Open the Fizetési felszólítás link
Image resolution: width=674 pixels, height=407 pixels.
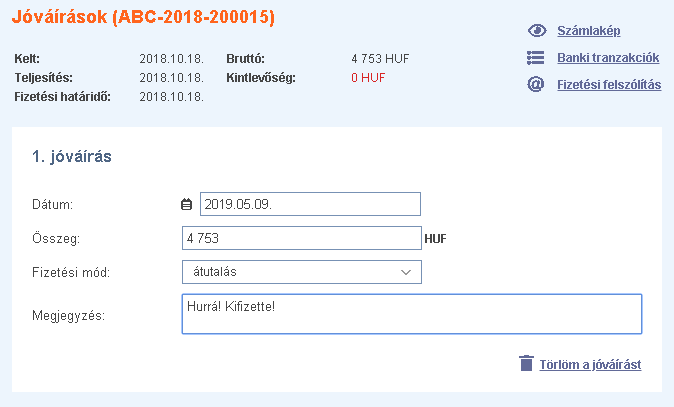pos(609,85)
